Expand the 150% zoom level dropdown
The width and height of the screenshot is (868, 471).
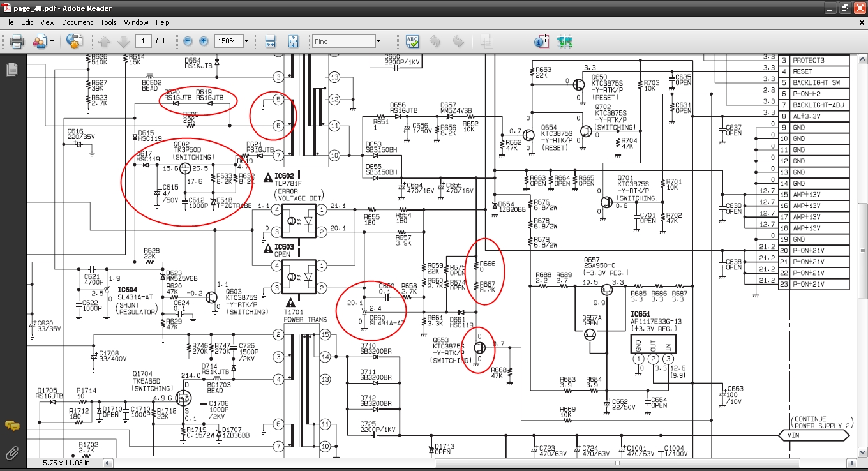click(x=246, y=41)
